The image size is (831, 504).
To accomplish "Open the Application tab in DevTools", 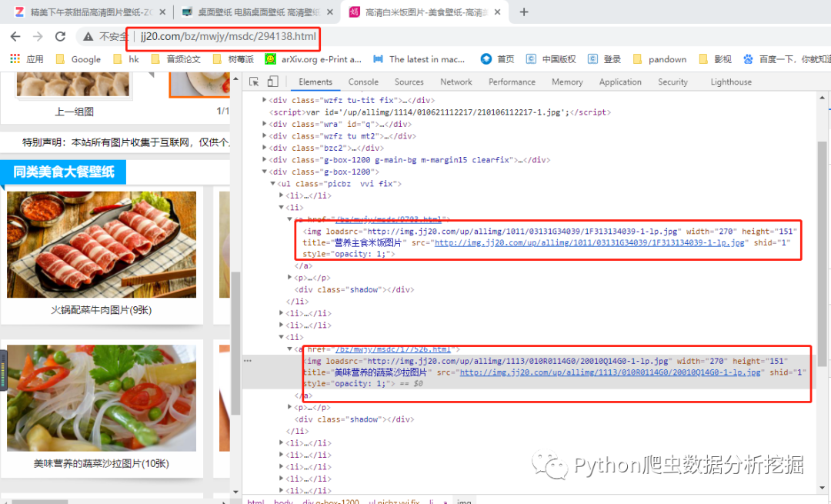I will click(x=620, y=82).
